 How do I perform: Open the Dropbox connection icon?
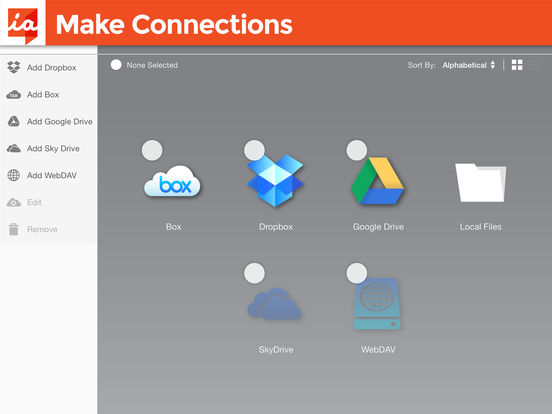(x=275, y=180)
